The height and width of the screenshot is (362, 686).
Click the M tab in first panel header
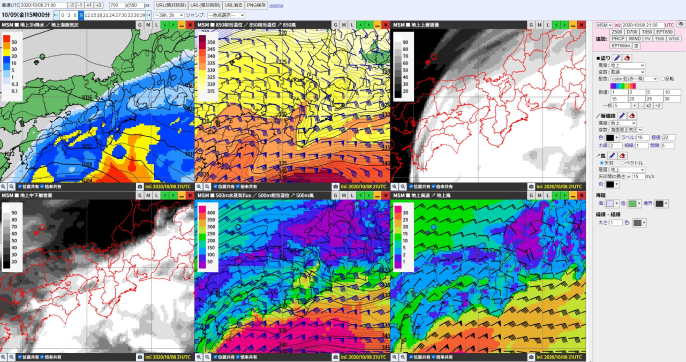pos(148,25)
